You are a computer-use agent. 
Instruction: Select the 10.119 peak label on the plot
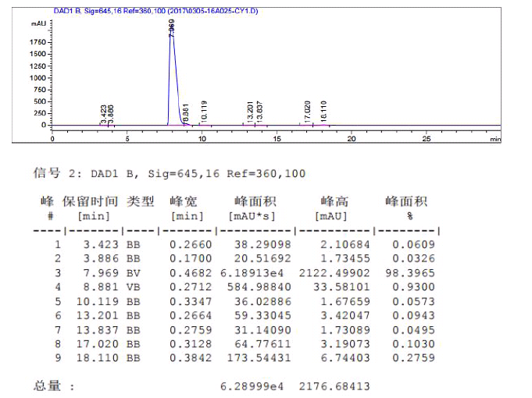[203, 110]
